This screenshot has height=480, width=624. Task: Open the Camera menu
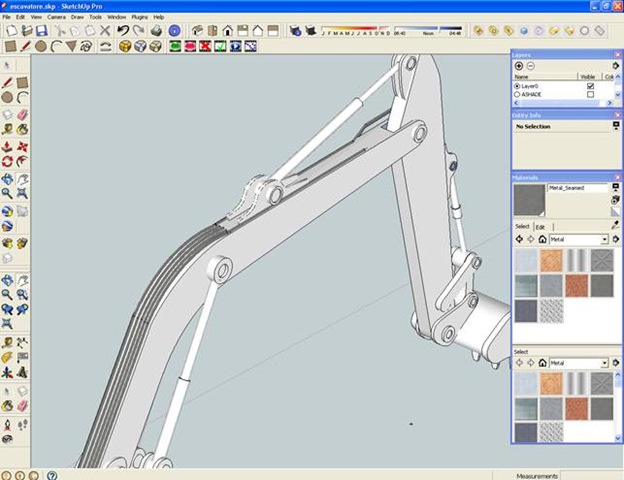55,17
